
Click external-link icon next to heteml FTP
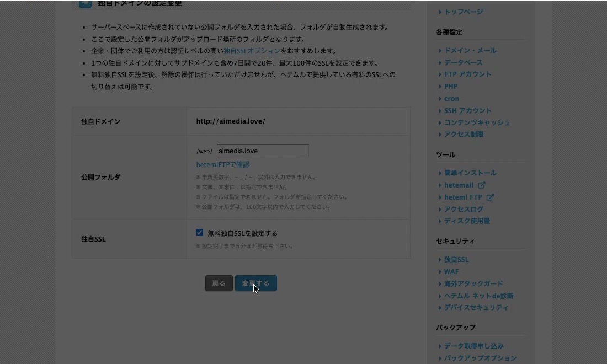489,197
